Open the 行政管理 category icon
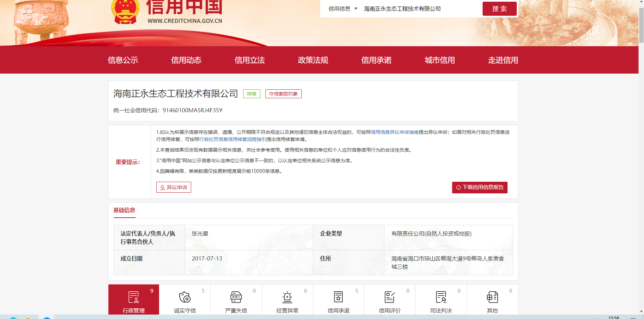Viewport: 644px width, 319px height. [x=133, y=297]
